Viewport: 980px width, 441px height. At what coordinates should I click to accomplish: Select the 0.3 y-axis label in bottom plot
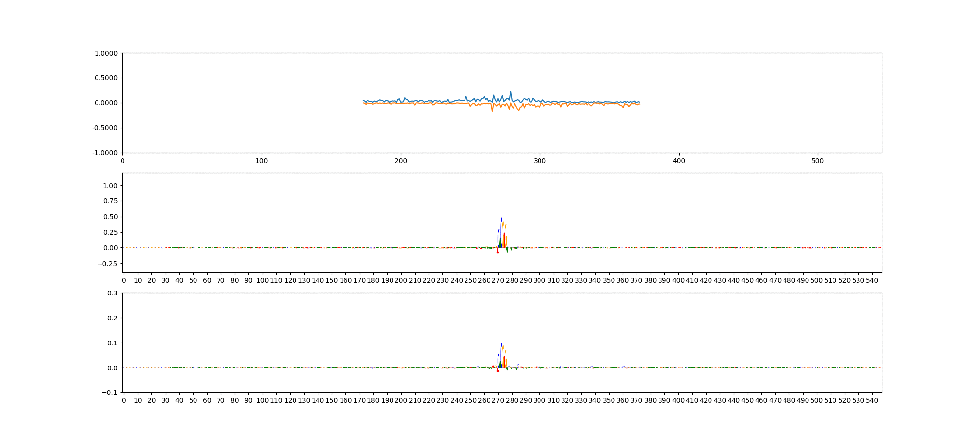click(x=112, y=293)
